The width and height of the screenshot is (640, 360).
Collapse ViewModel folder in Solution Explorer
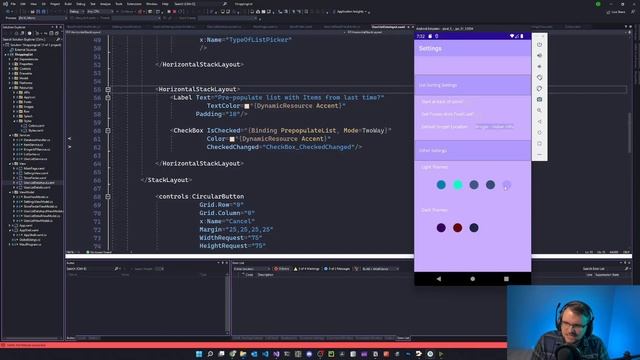(x=10, y=192)
